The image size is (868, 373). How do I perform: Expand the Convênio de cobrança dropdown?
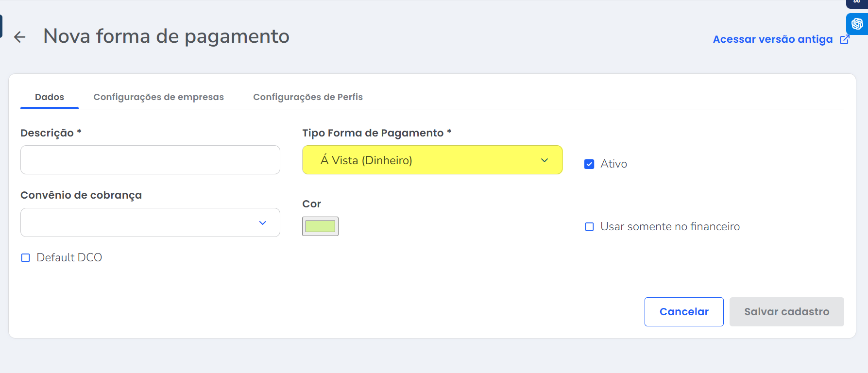(x=141, y=223)
